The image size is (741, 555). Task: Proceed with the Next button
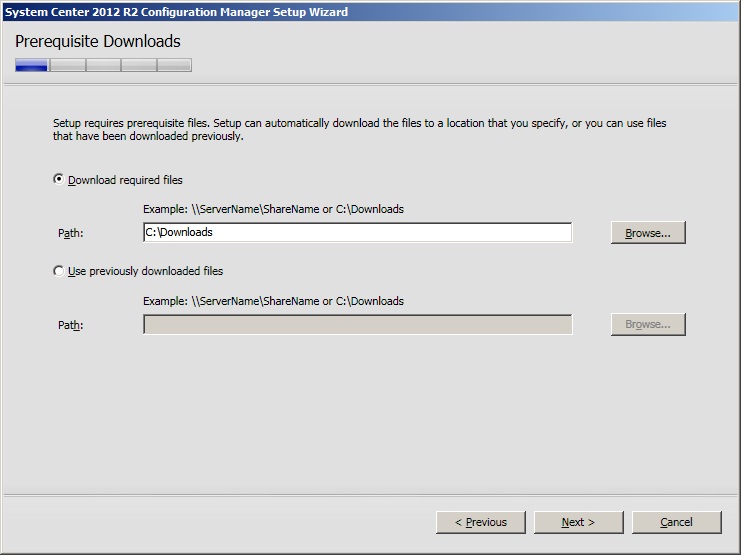pos(578,522)
